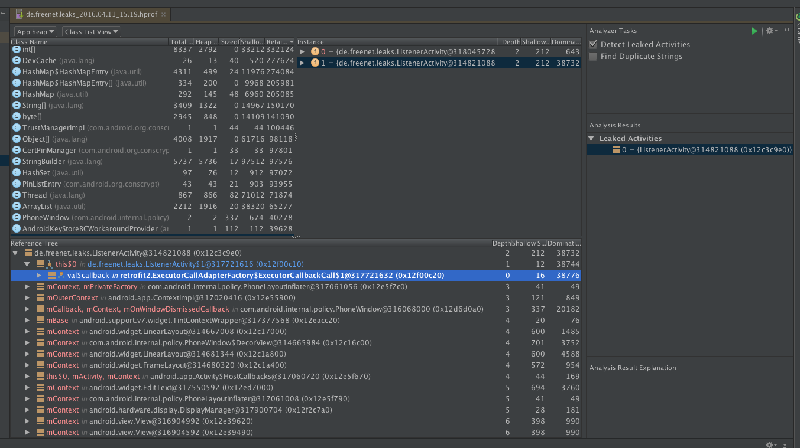Image resolution: width=800 pixels, height=448 pixels.
Task: Click the class icon beside ArrayList
Action: click(x=16, y=206)
